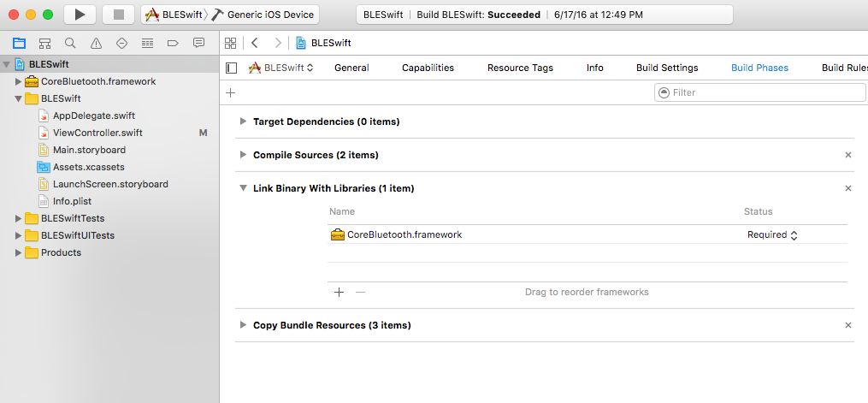The height and width of the screenshot is (403, 868).
Task: Open the Report navigator
Action: click(x=198, y=43)
